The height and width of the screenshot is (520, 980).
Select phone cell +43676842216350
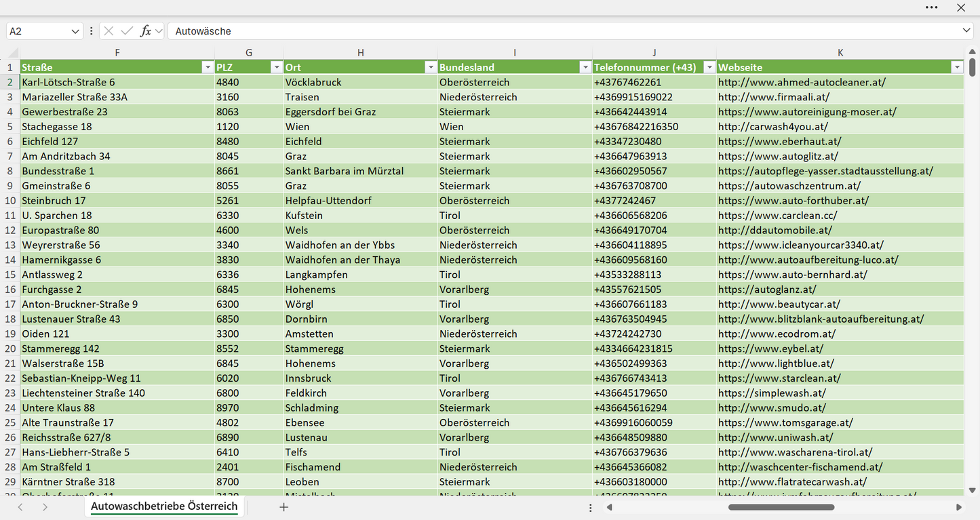[654, 127]
